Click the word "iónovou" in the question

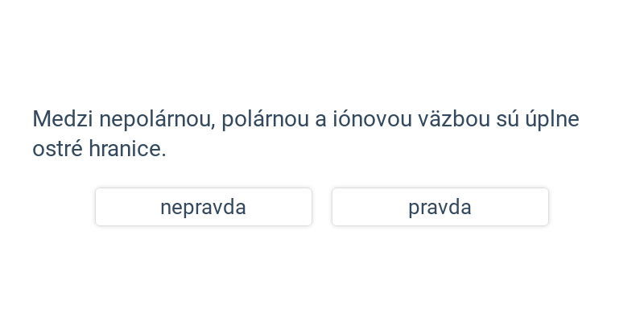pos(372,119)
